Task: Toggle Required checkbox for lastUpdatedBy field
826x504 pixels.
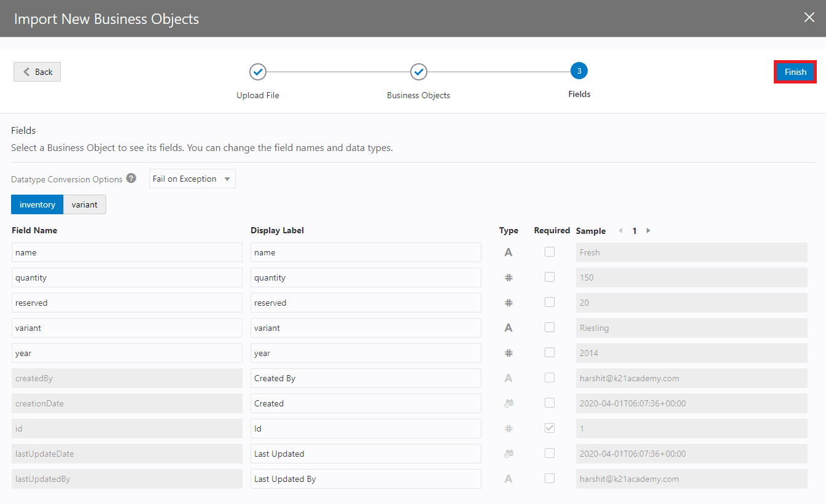Action: [x=550, y=478]
